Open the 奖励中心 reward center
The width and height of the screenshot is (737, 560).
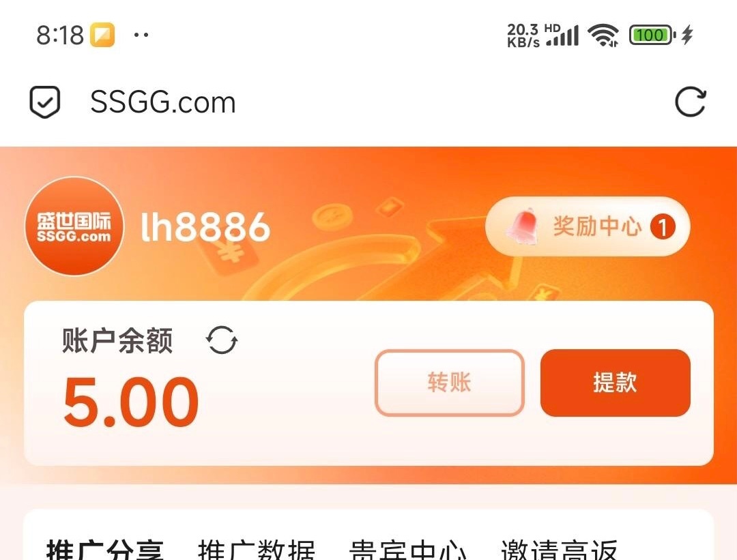588,226
